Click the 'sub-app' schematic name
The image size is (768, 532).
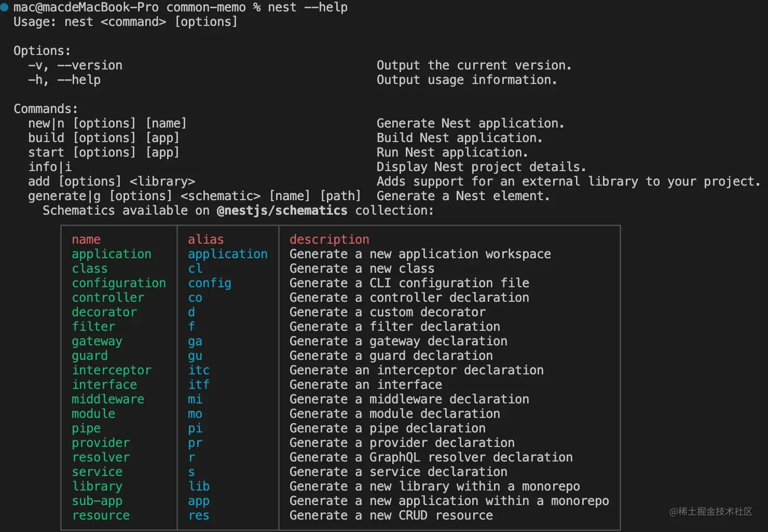point(97,501)
